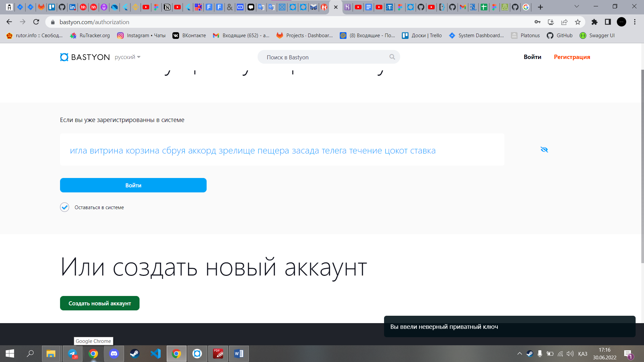Switch to the Notion tab

(x=167, y=7)
